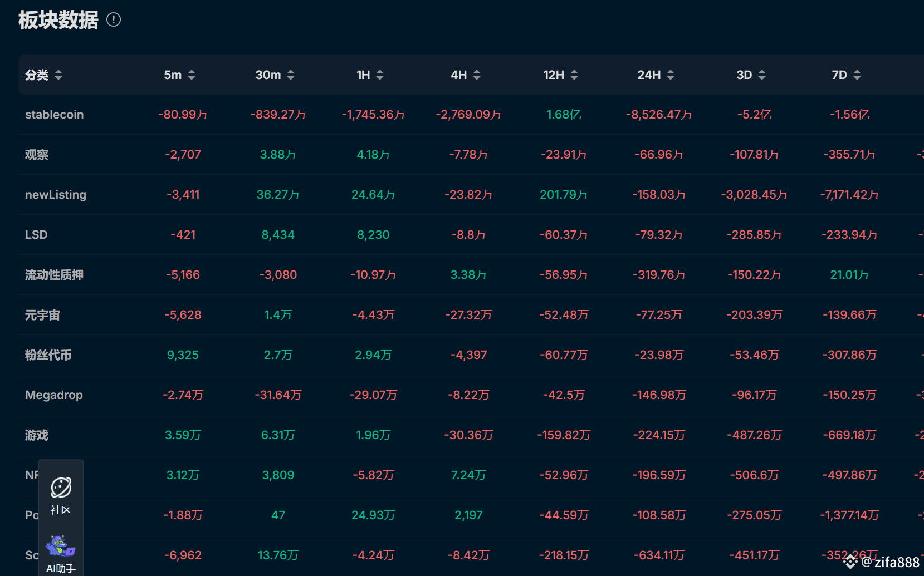Image resolution: width=924 pixels, height=576 pixels.
Task: Click the info icon beside 板块数据 title
Action: [x=114, y=20]
